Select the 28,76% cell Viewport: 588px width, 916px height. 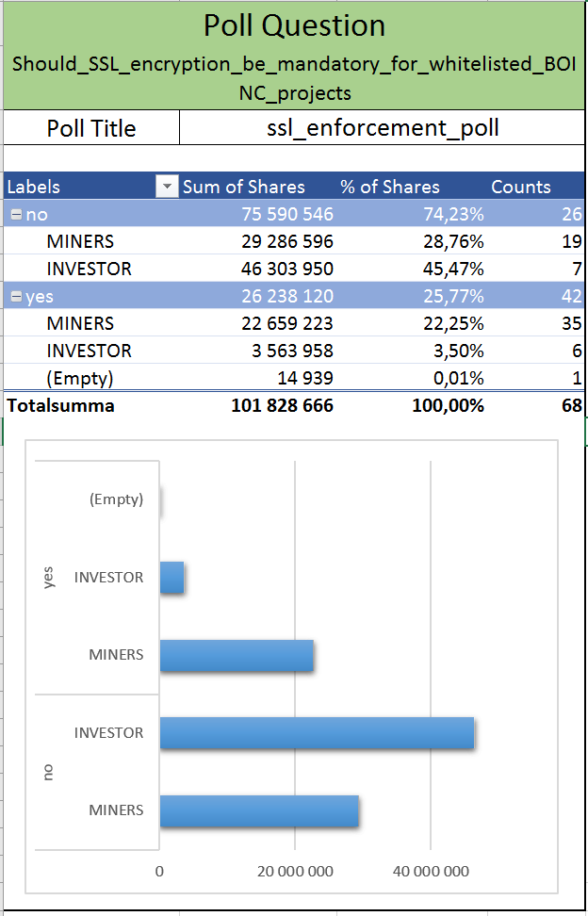(453, 241)
